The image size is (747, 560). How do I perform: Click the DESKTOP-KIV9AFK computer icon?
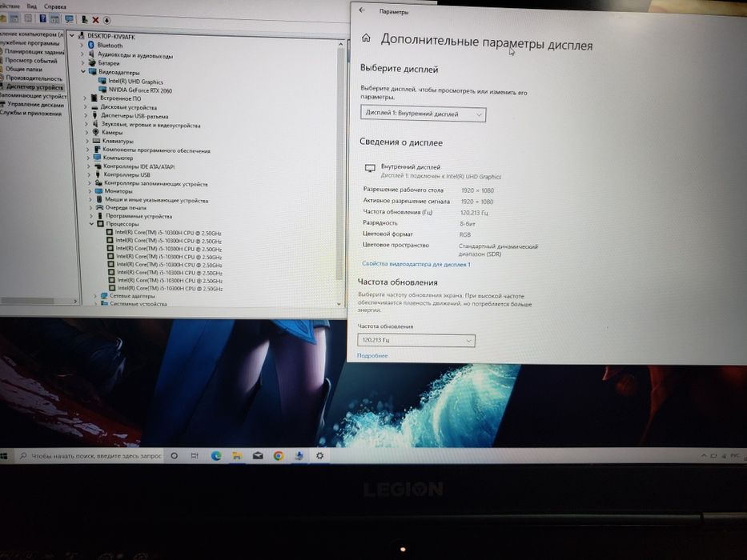81,36
